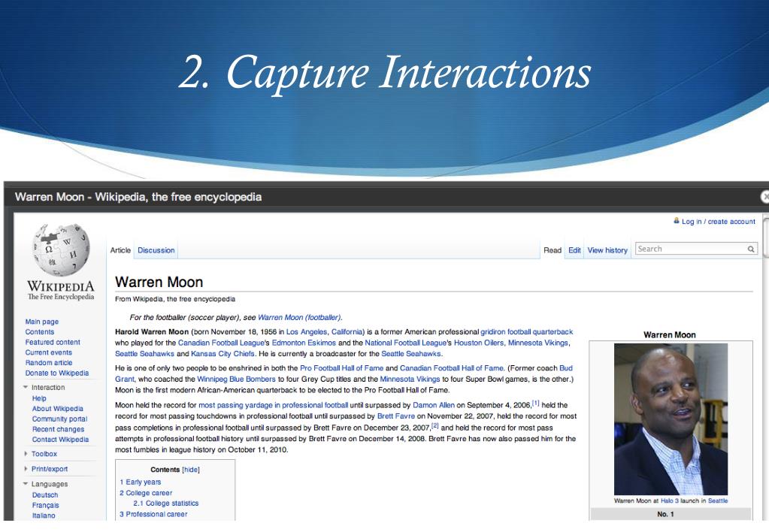Follow the Warren Moon (footballer) link
This screenshot has height=532, width=769.
(x=300, y=317)
